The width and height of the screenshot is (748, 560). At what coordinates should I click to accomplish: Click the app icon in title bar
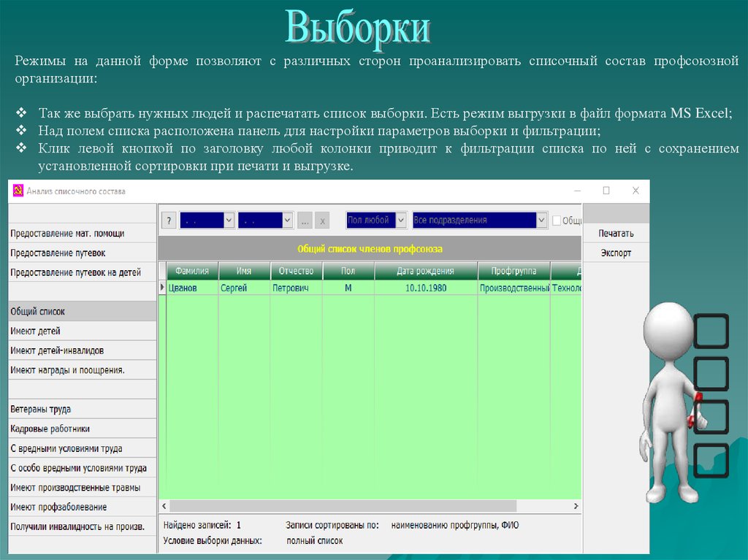point(18,191)
